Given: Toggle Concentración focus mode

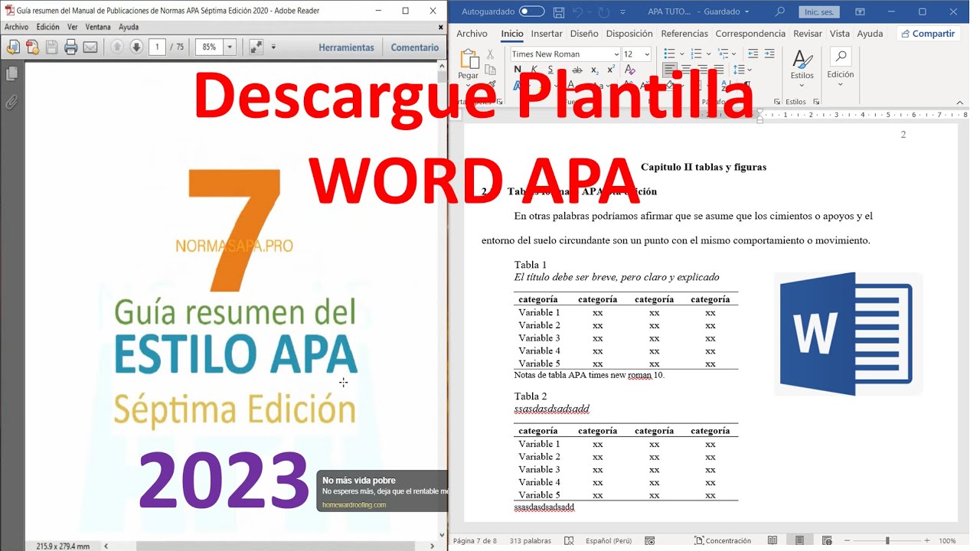Looking at the screenshot, I should click(722, 540).
